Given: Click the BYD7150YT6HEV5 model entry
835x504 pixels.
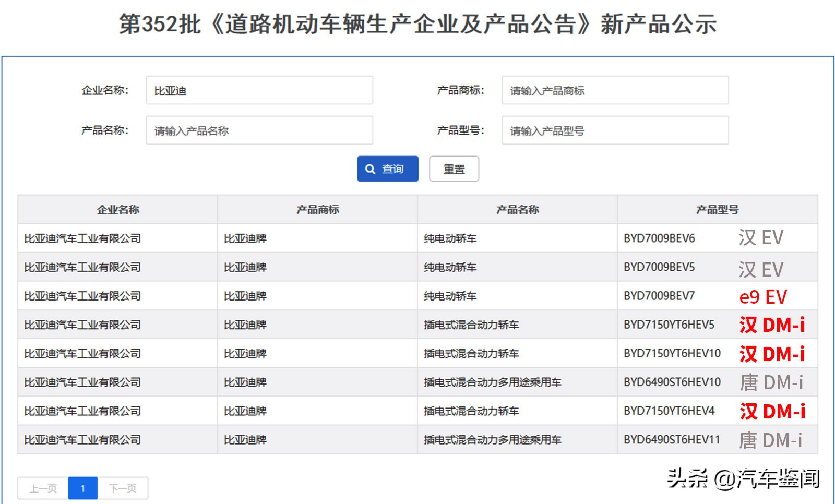Looking at the screenshot, I should [669, 325].
